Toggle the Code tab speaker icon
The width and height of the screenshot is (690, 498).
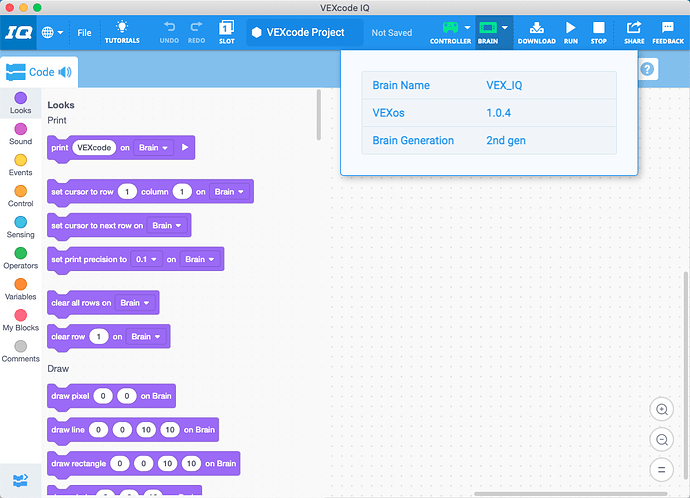pos(65,72)
